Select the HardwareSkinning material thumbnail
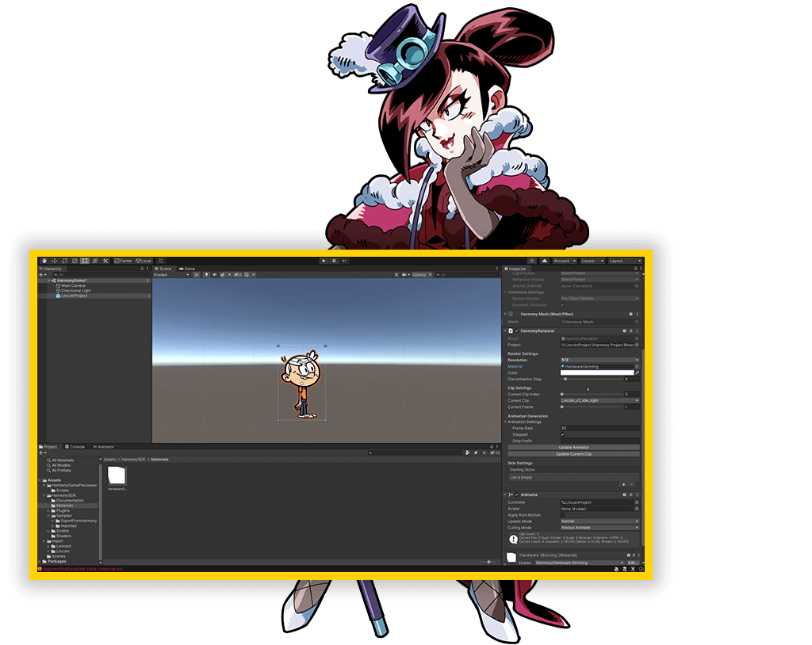Image resolution: width=812 pixels, height=645 pixels. click(117, 476)
